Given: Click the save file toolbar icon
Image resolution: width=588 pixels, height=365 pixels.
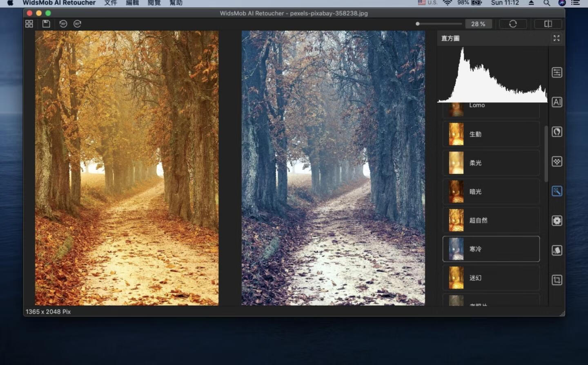Looking at the screenshot, I should tap(46, 24).
